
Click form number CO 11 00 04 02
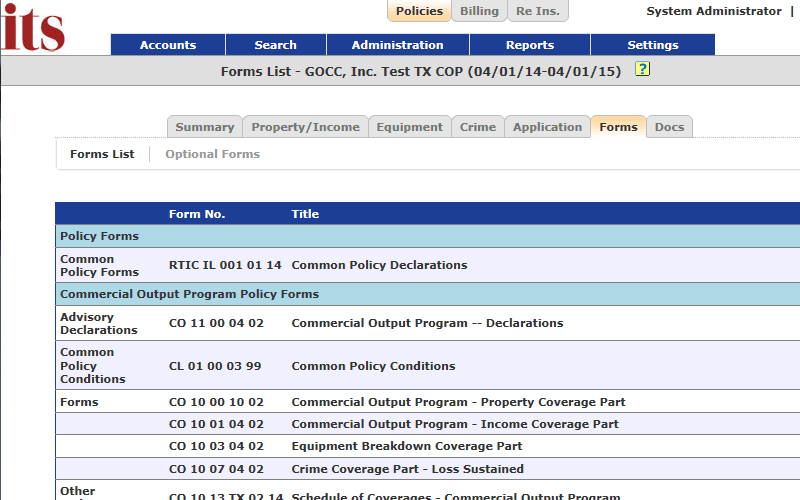pos(216,323)
